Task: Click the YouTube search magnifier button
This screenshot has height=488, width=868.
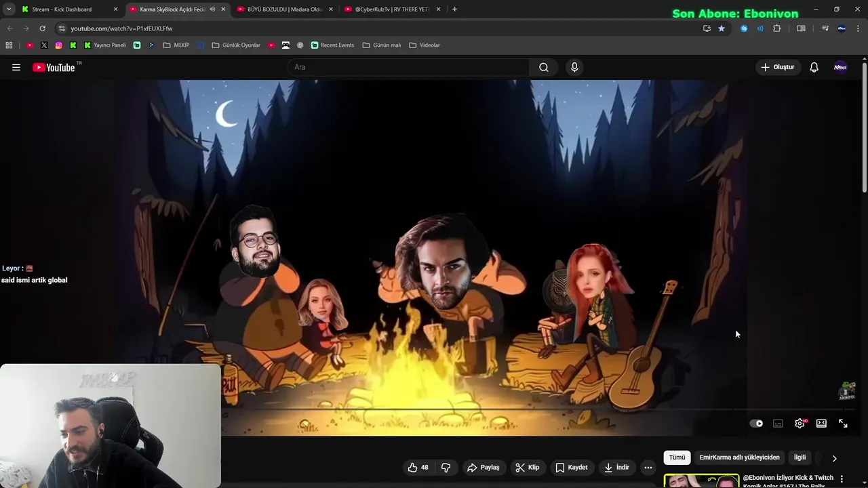Action: click(x=544, y=67)
